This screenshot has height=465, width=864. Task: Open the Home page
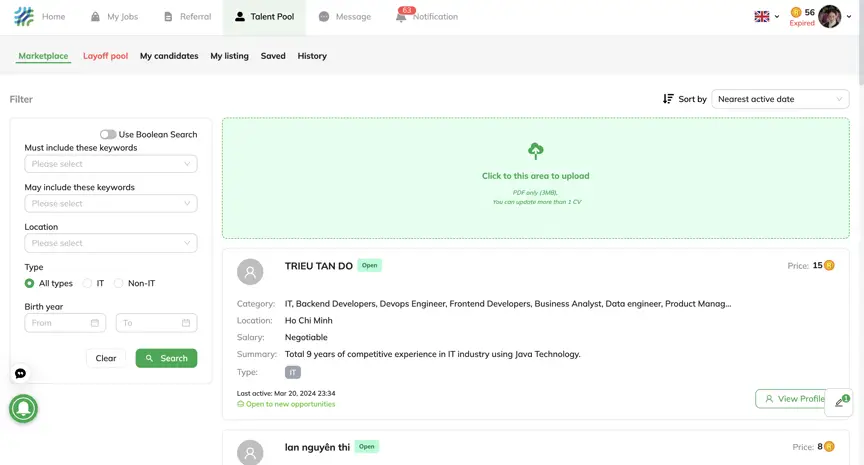pos(53,17)
